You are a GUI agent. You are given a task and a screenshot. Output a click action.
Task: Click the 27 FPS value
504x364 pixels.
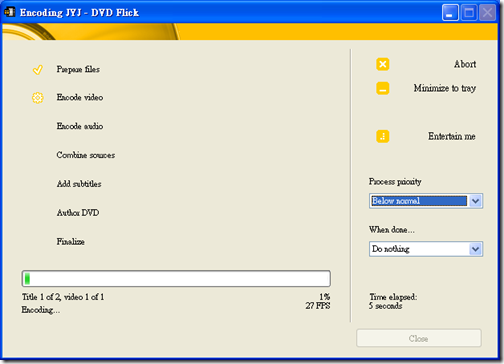pyautogui.click(x=318, y=305)
